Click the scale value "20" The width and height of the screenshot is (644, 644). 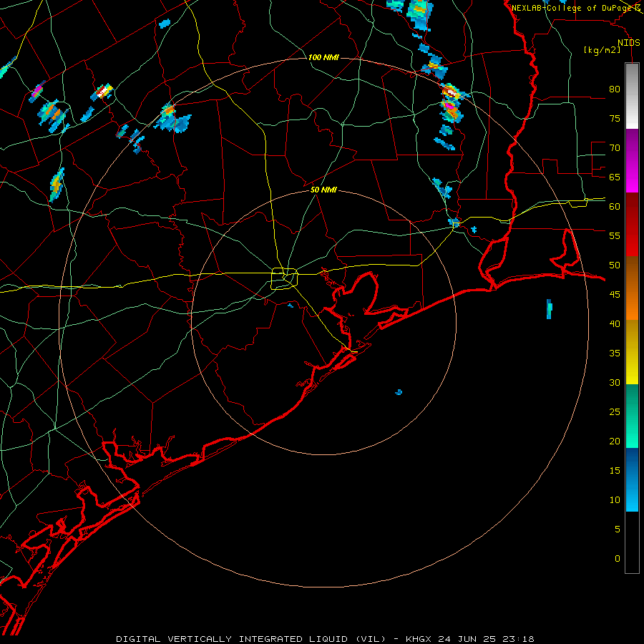click(615, 441)
